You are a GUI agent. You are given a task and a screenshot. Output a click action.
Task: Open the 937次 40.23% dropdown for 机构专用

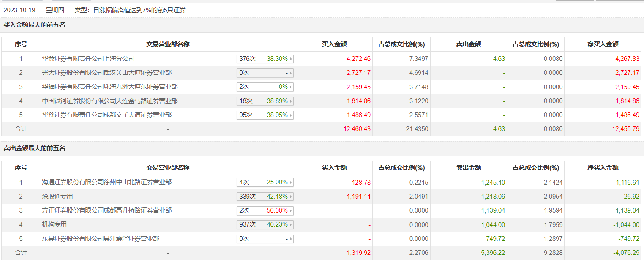coord(265,224)
